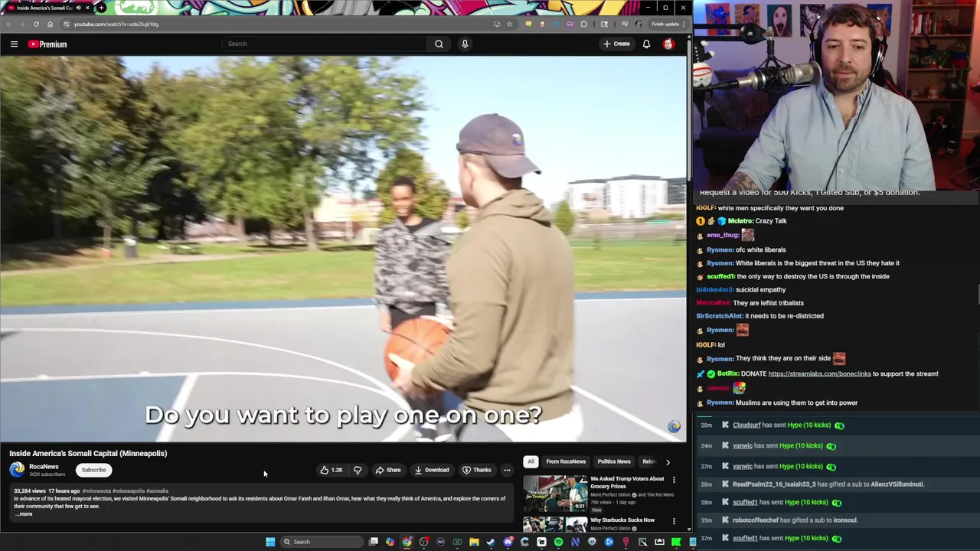
Task: Start voice search with microphone icon
Action: (x=465, y=44)
